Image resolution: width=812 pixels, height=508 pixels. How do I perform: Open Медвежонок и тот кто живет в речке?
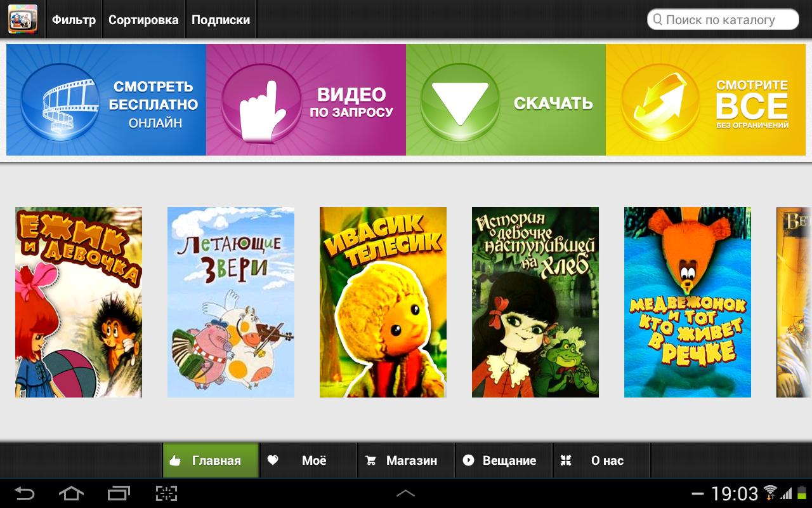pyautogui.click(x=688, y=302)
